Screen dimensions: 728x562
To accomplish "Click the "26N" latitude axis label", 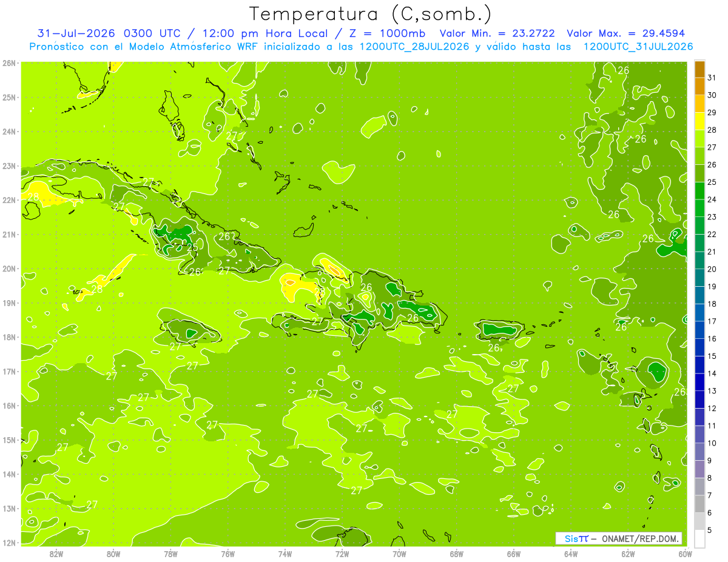I will [9, 63].
